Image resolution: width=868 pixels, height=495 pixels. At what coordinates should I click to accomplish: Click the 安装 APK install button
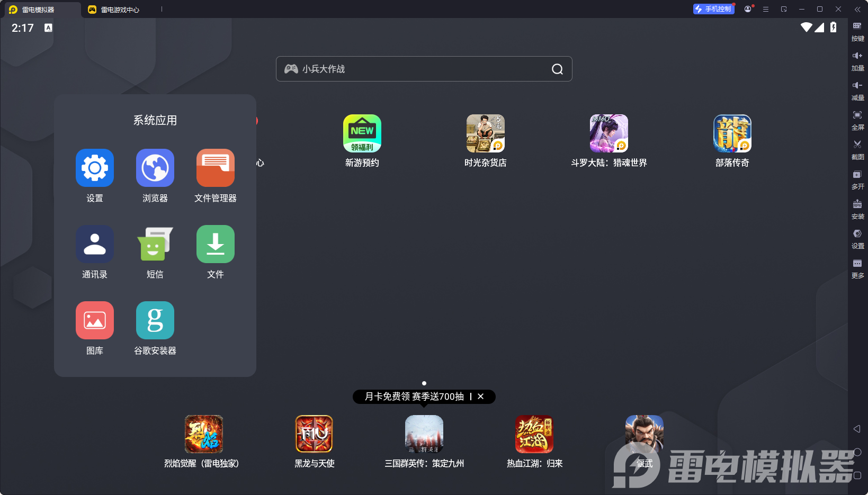click(857, 210)
